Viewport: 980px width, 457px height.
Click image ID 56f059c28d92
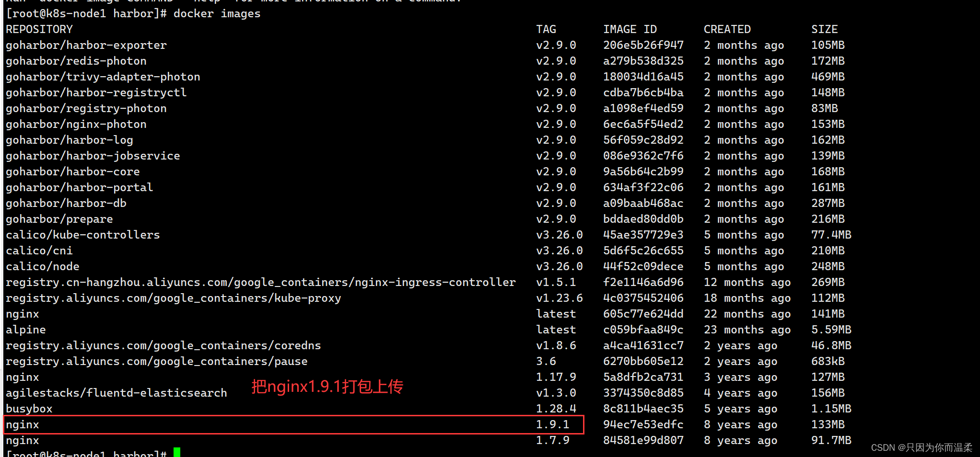[x=643, y=140]
